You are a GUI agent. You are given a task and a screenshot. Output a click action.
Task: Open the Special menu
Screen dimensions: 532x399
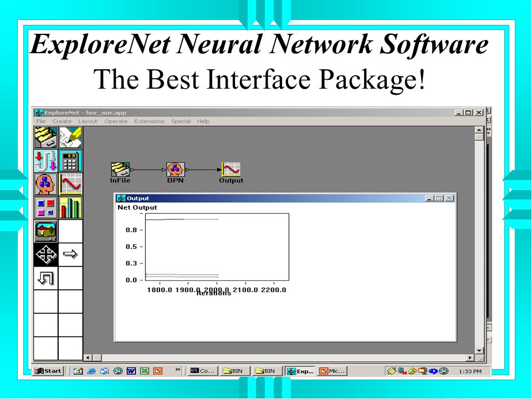point(181,121)
